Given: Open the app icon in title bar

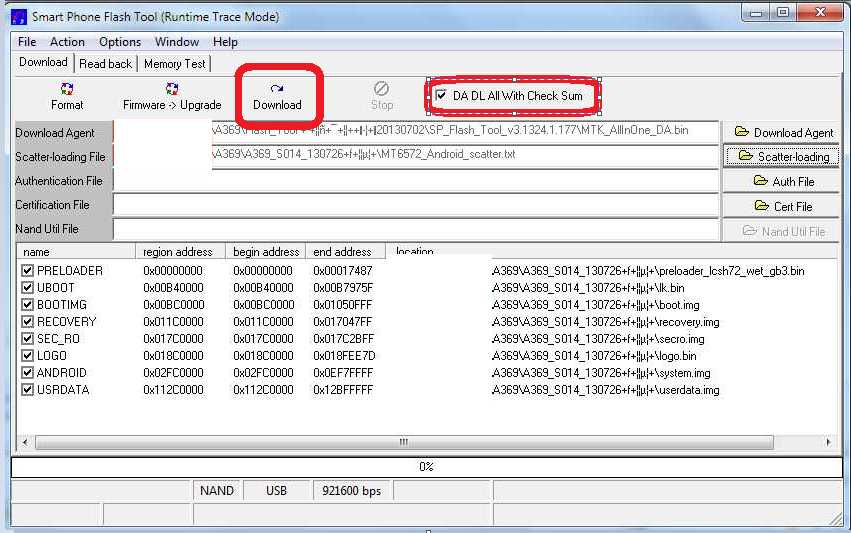Looking at the screenshot, I should [x=18, y=17].
